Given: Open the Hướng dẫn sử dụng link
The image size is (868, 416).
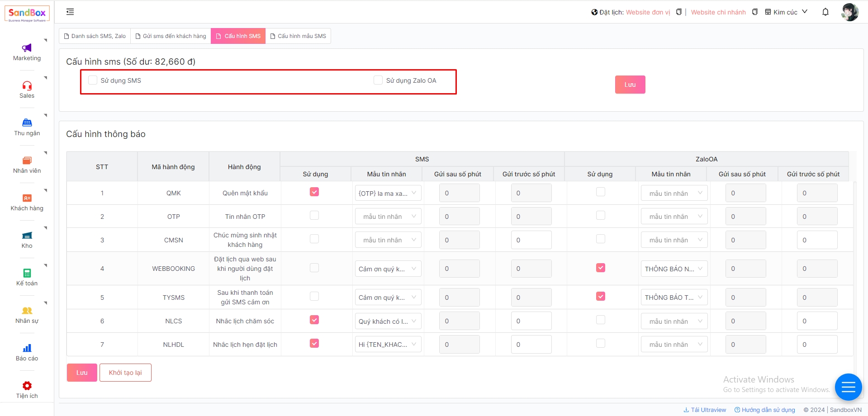Looking at the screenshot, I should (764, 410).
